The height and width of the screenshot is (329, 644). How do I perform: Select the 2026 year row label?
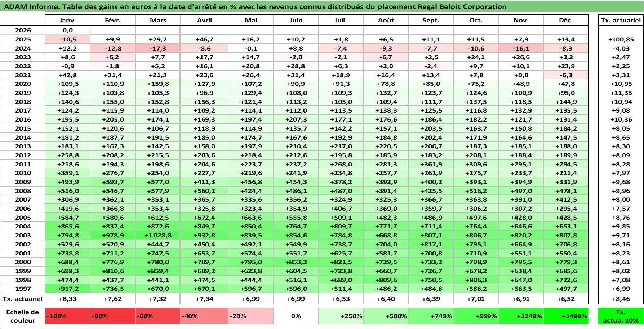(x=23, y=30)
